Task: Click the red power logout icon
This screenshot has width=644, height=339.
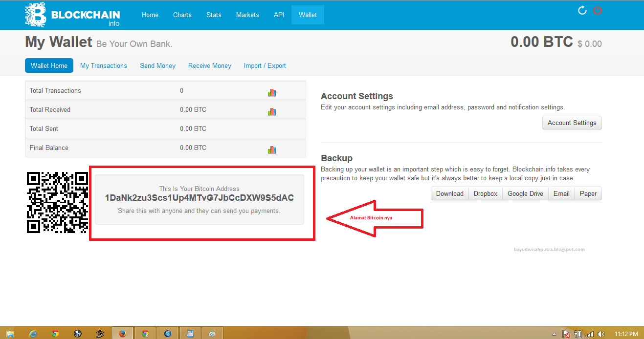Action: (x=598, y=10)
